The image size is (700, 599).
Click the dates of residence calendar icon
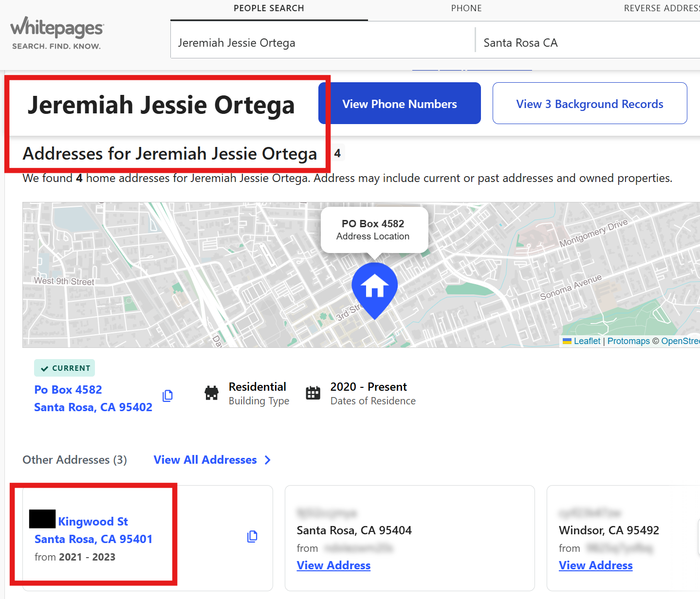(x=313, y=393)
